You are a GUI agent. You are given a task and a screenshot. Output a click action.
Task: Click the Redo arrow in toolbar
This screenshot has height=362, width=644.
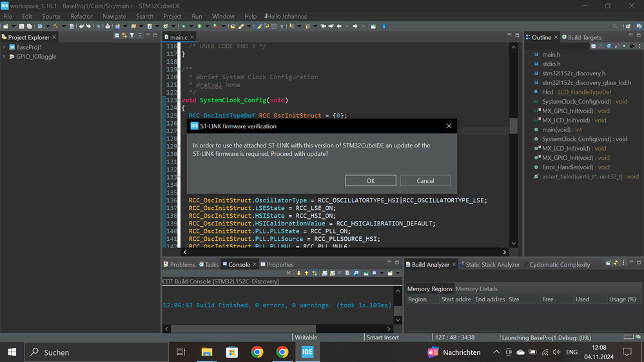pyautogui.click(x=88, y=26)
